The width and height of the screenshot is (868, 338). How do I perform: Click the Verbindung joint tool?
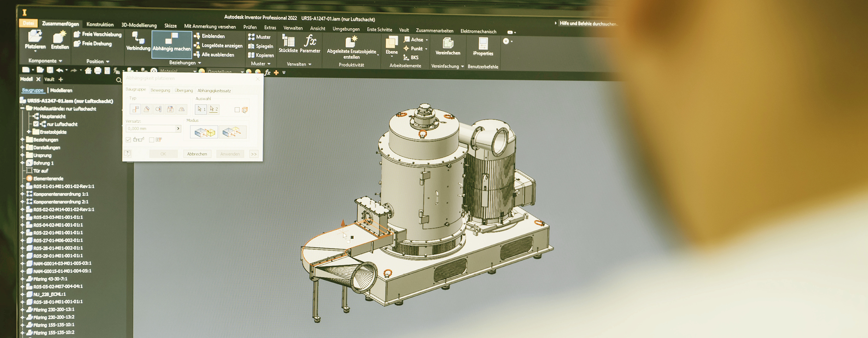(138, 41)
